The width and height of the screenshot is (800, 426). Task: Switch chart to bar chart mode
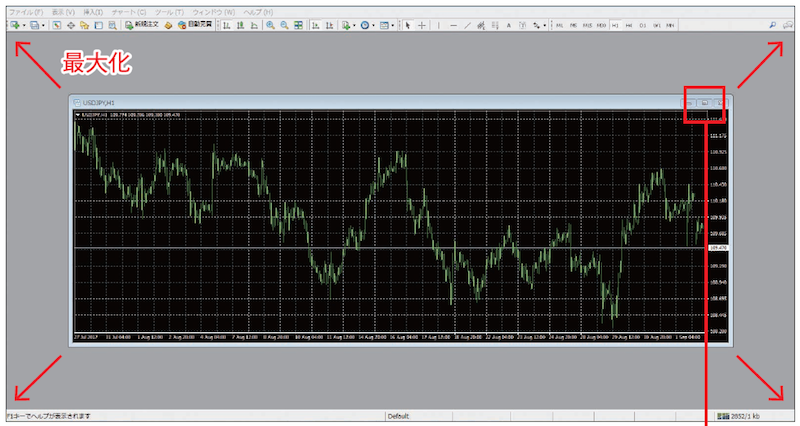click(227, 25)
